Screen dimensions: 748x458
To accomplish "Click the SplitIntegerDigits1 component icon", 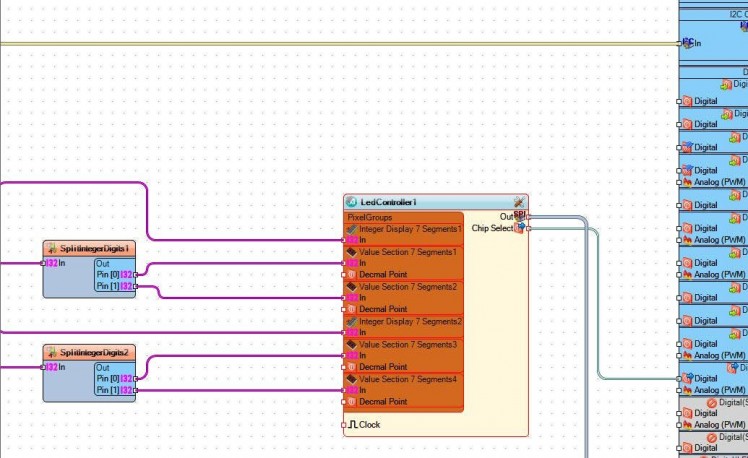I will [52, 249].
